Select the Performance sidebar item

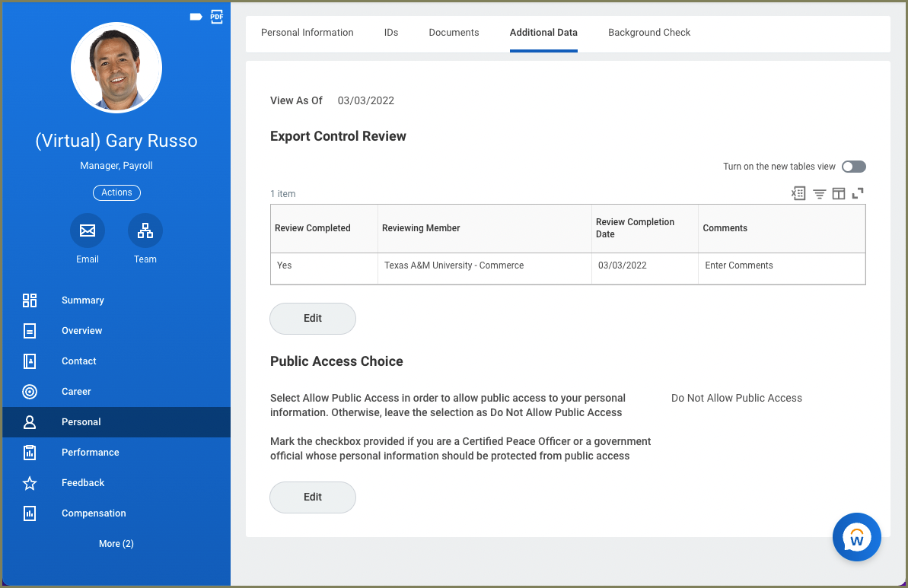pos(90,453)
